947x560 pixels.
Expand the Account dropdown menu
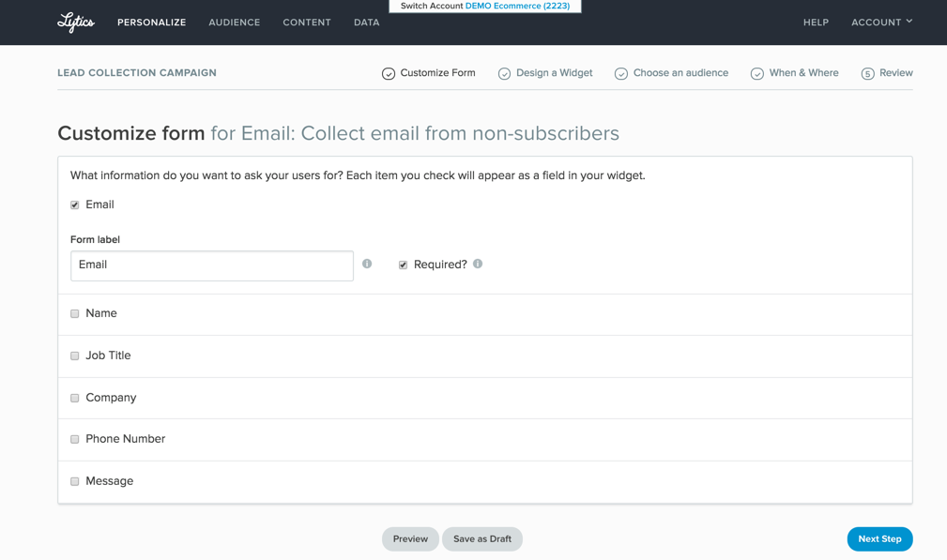[882, 23]
